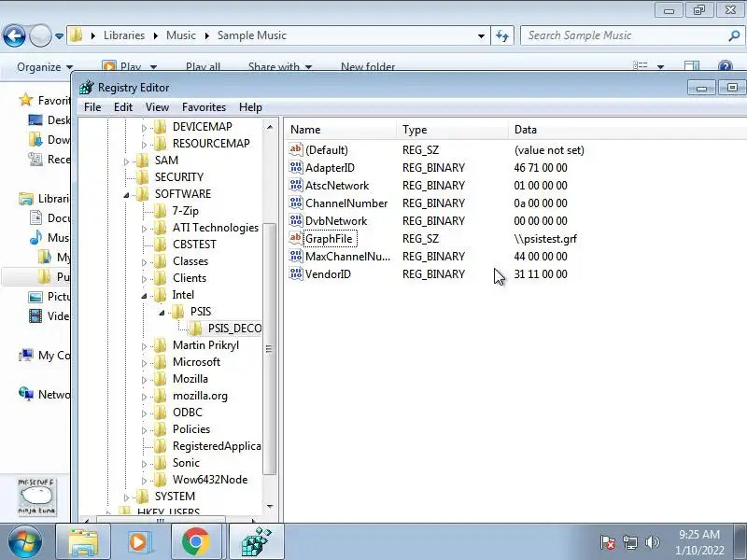Click the AdapterID binary value icon

296,168
